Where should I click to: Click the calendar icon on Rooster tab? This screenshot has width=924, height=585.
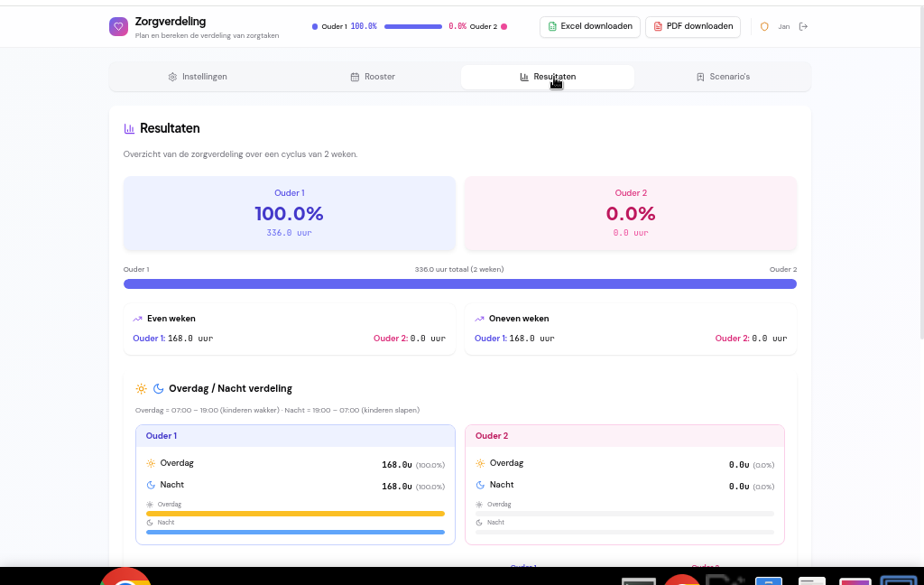pos(355,77)
